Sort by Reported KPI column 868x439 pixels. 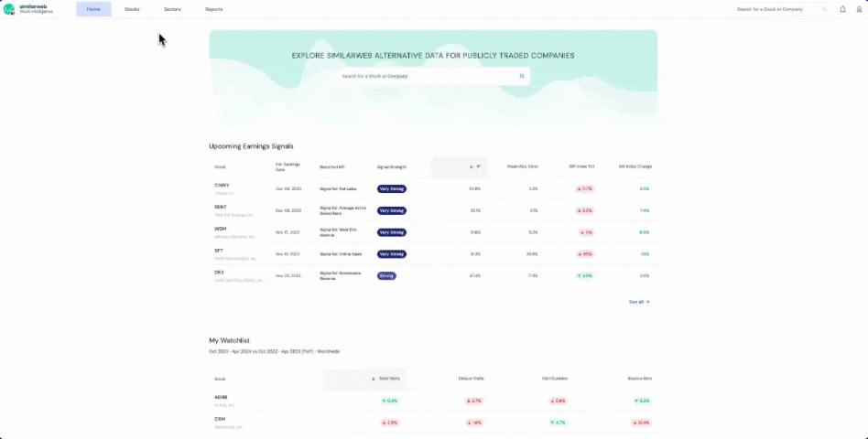[x=332, y=166]
